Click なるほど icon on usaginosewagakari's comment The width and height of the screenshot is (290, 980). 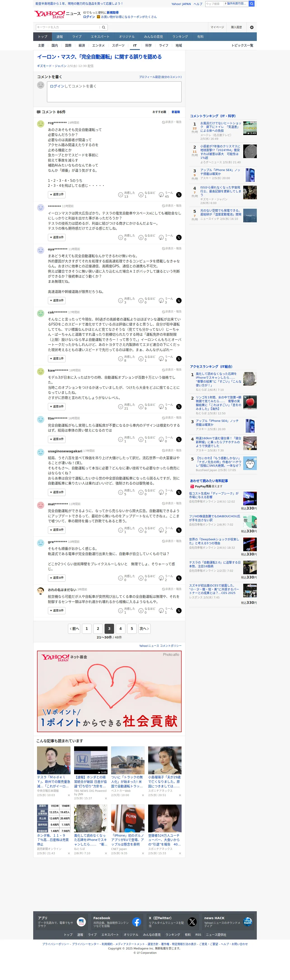point(141,492)
